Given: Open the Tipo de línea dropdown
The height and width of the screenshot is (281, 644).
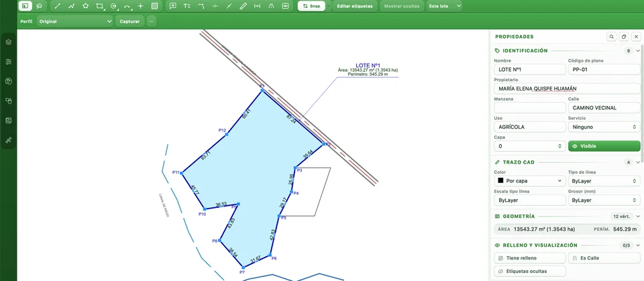Looking at the screenshot, I should 604,181.
